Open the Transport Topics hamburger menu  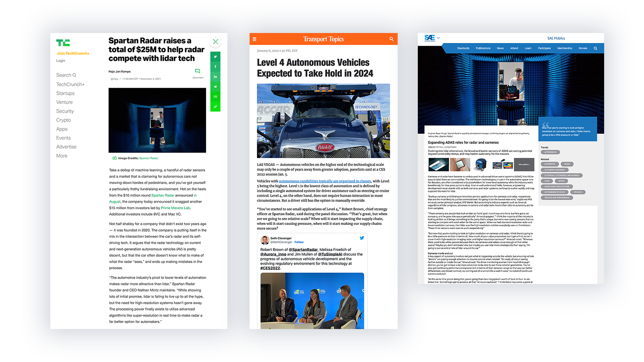click(254, 39)
